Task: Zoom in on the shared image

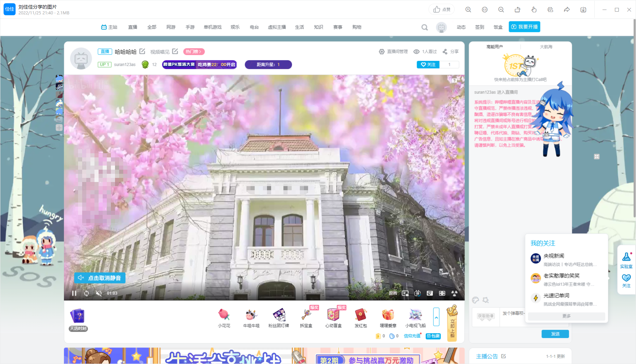Action: (x=468, y=10)
